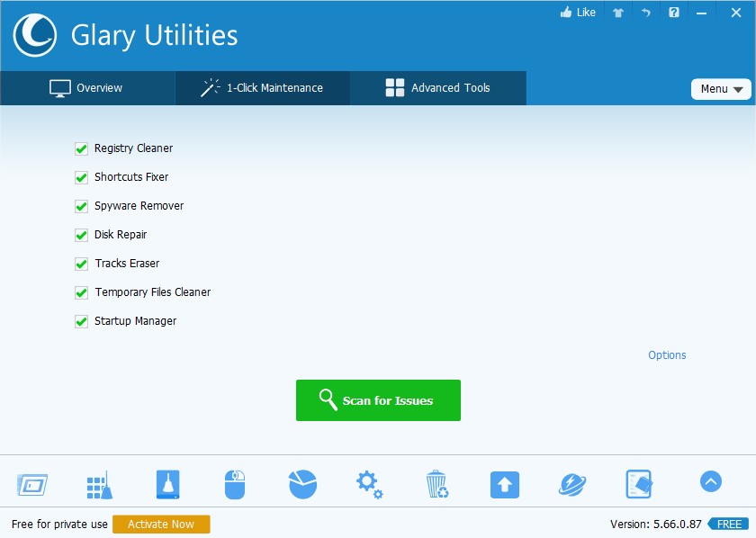The image size is (756, 538).
Task: Click the Scan for Issues button
Action: tap(378, 400)
